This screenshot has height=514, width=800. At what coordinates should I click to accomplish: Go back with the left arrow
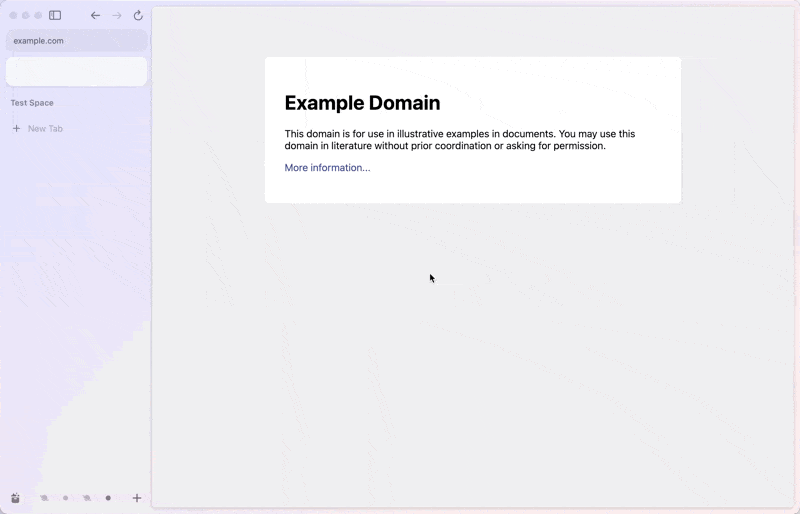point(95,15)
